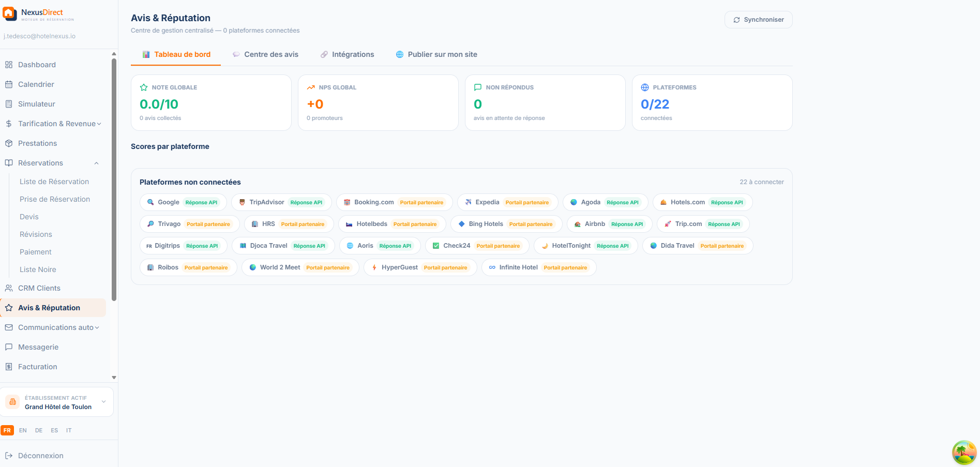980x467 pixels.
Task: Click the Roibos platform chip
Action: click(x=188, y=267)
